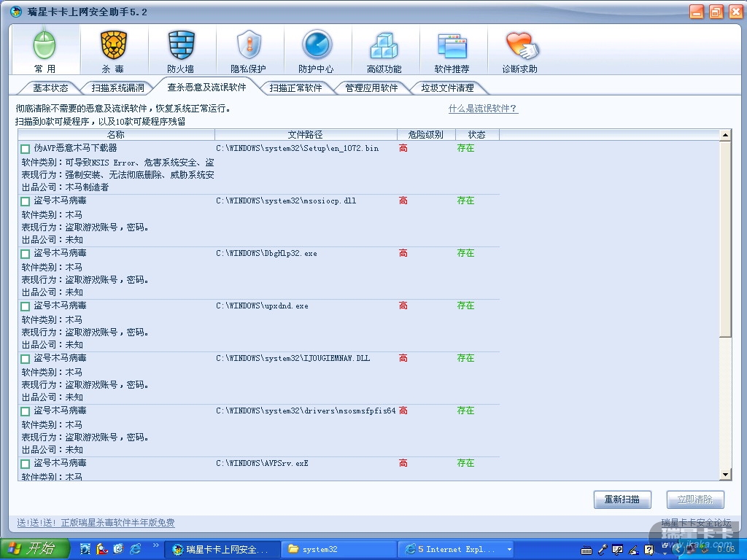Viewport: 747px width, 560px height.
Task: Check the DbgHlp32.exe trojan checkbox
Action: [26, 254]
